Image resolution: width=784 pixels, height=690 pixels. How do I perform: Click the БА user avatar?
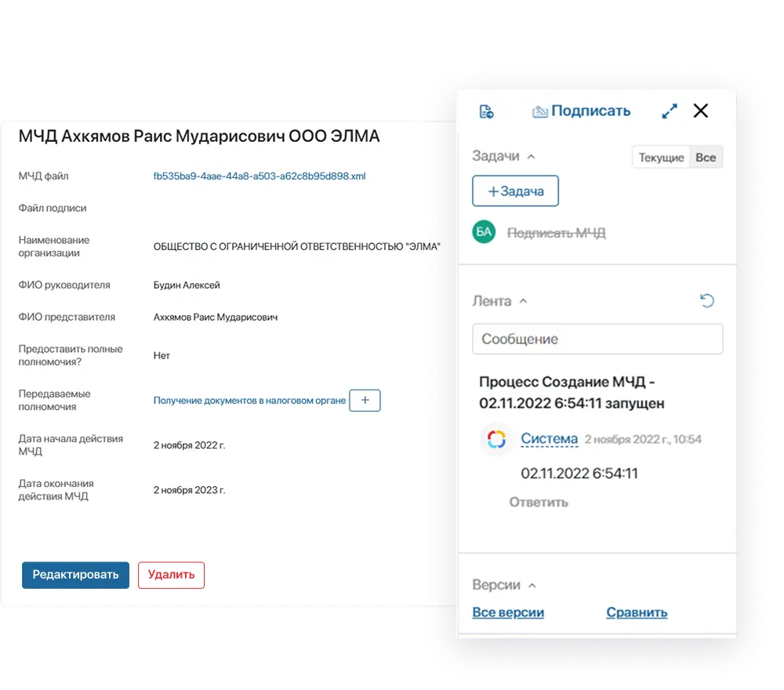484,232
